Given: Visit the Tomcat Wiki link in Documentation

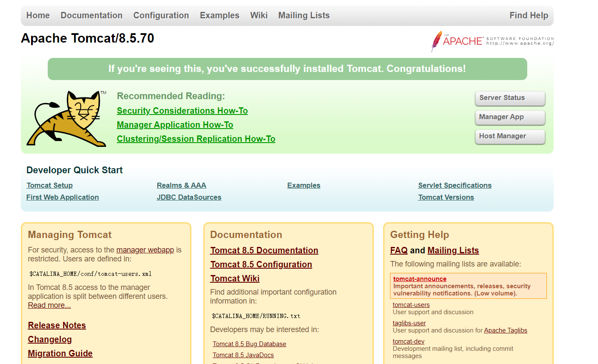Looking at the screenshot, I should (x=235, y=278).
